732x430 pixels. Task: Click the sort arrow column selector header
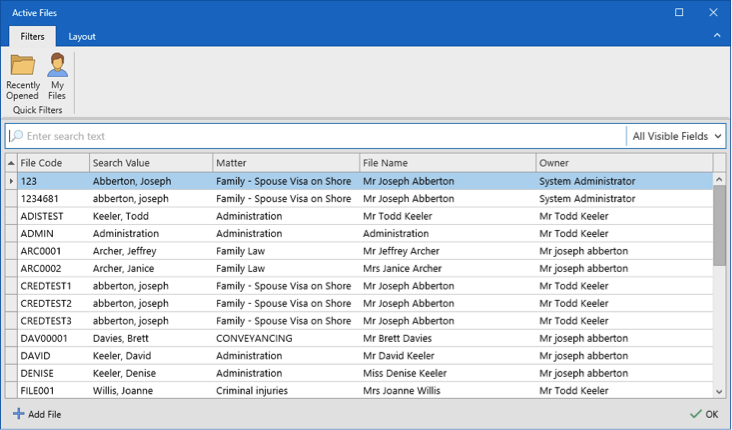click(x=11, y=162)
